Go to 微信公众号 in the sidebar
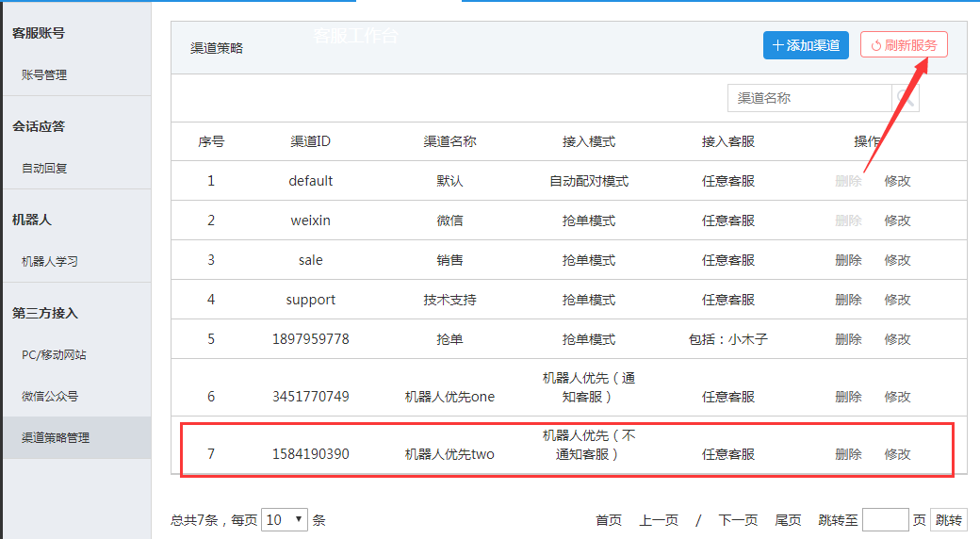980x539 pixels. pos(50,396)
